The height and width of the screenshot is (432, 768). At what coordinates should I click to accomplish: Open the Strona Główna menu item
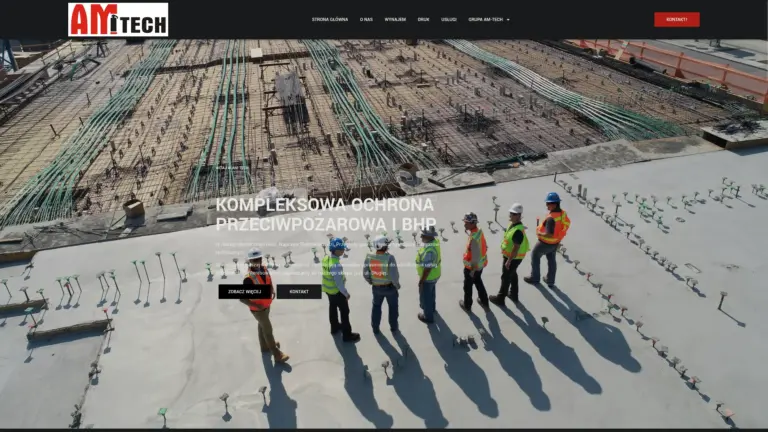point(330,20)
